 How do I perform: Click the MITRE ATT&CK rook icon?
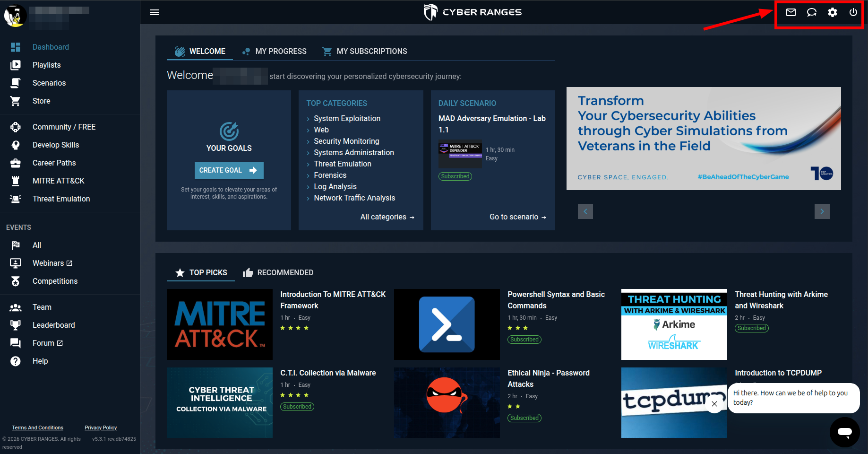16,181
